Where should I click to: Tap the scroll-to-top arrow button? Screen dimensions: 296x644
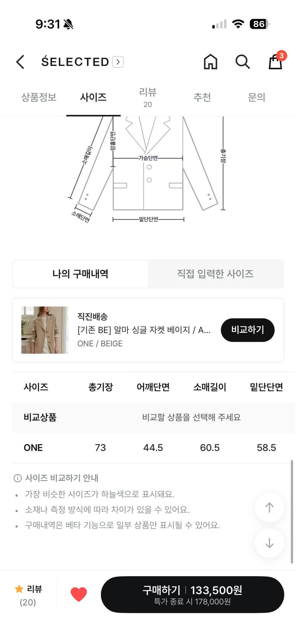[269, 507]
